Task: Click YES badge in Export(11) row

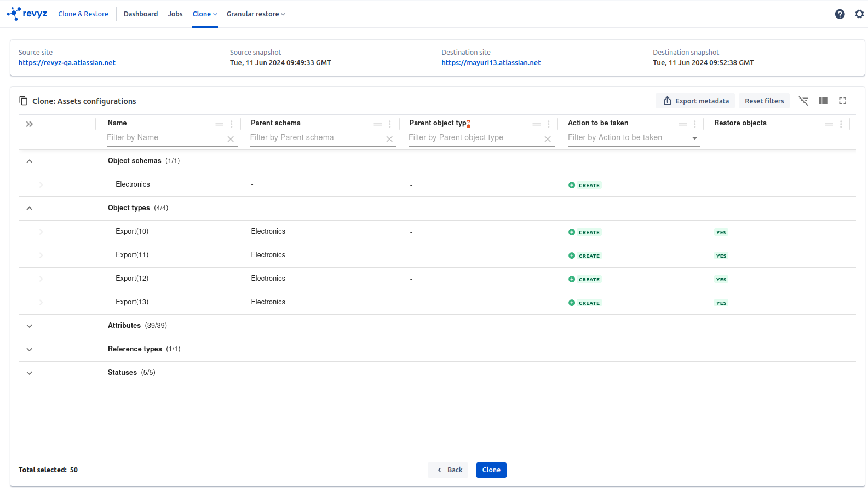Action: click(x=721, y=256)
